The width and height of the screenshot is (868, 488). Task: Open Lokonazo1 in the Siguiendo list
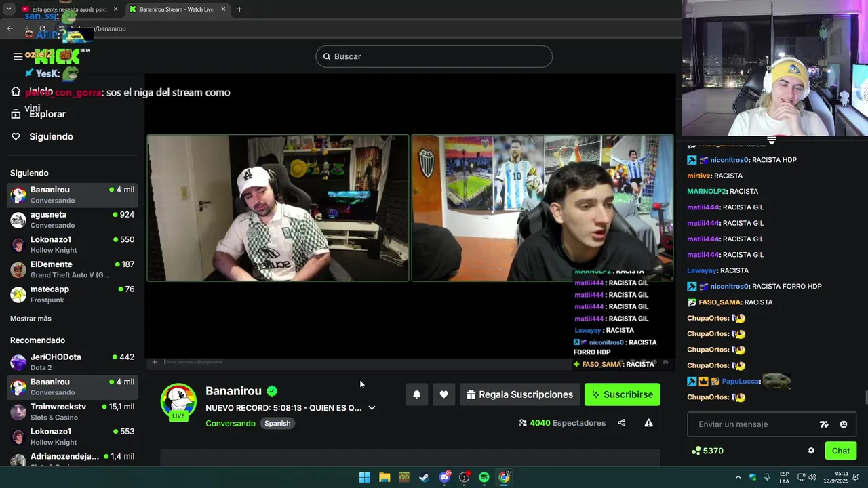(73, 245)
